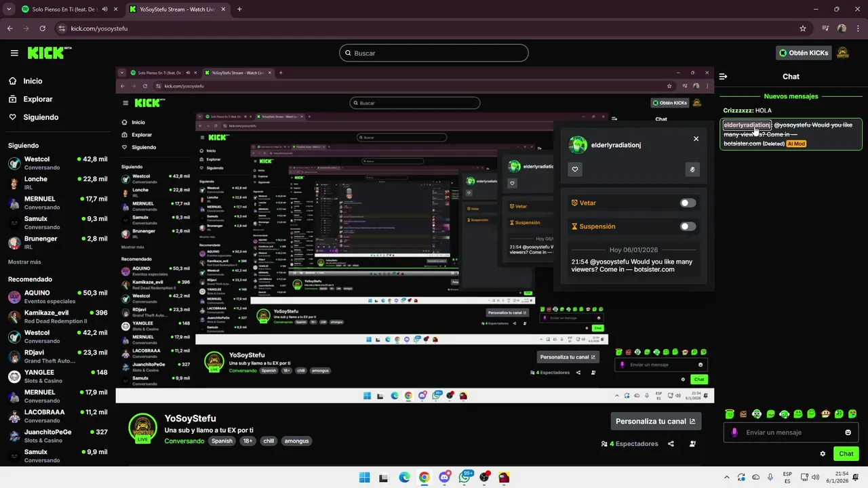Open Westcol in the Siguiendo list
Screen dimensions: 868x488
(58, 163)
